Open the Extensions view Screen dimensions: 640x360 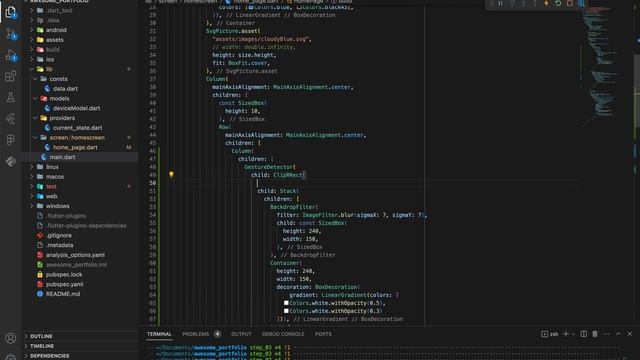[11, 76]
